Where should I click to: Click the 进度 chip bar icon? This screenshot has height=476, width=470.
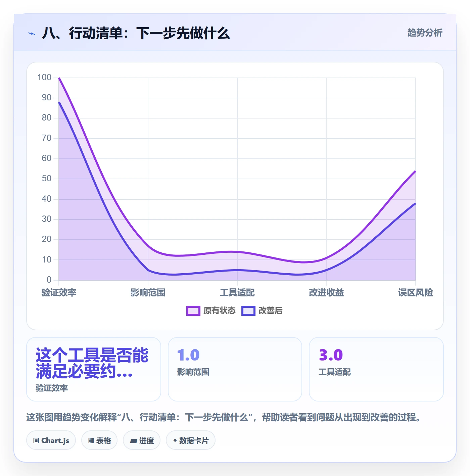[134, 441]
